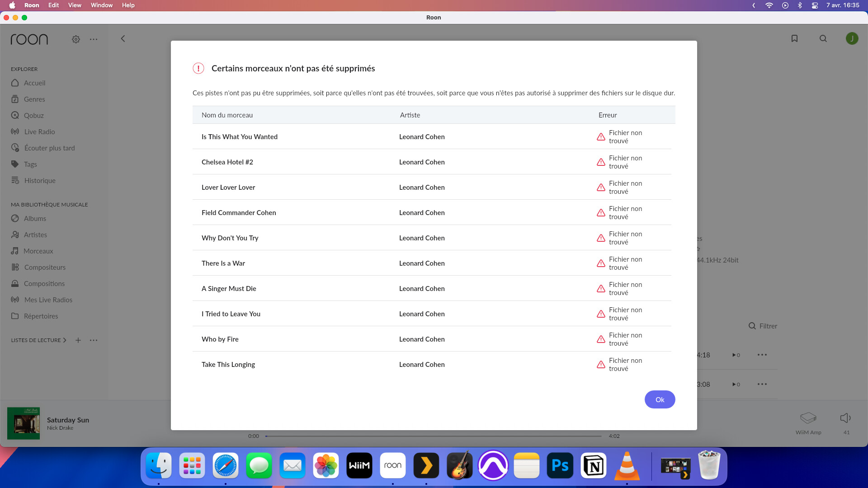Select the I Tried to Leave You row
This screenshot has width=868, height=488.
(x=432, y=314)
